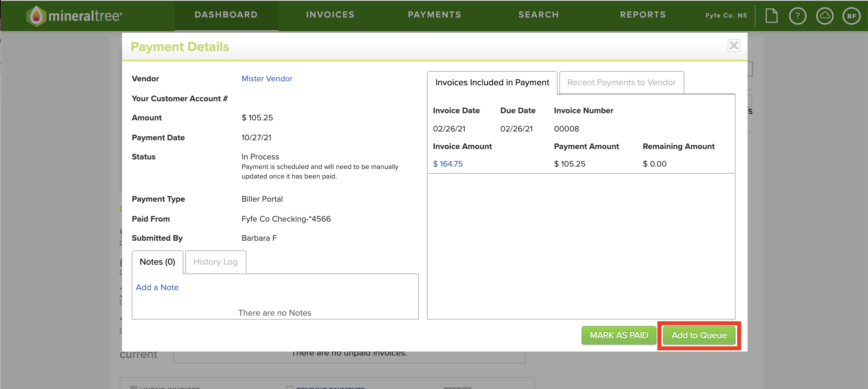The image size is (868, 389).
Task: Select the Invoice Number column header
Action: (x=584, y=110)
